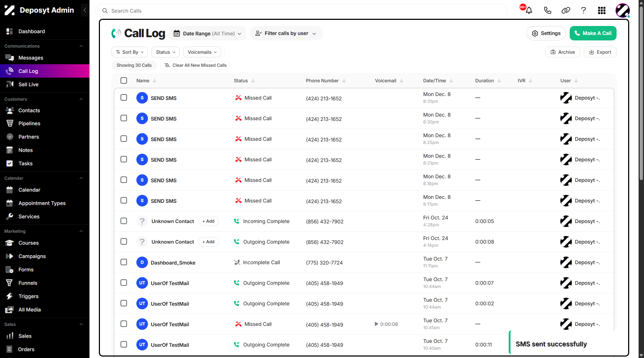
Task: Click in the Search Calls field
Action: 302,11
